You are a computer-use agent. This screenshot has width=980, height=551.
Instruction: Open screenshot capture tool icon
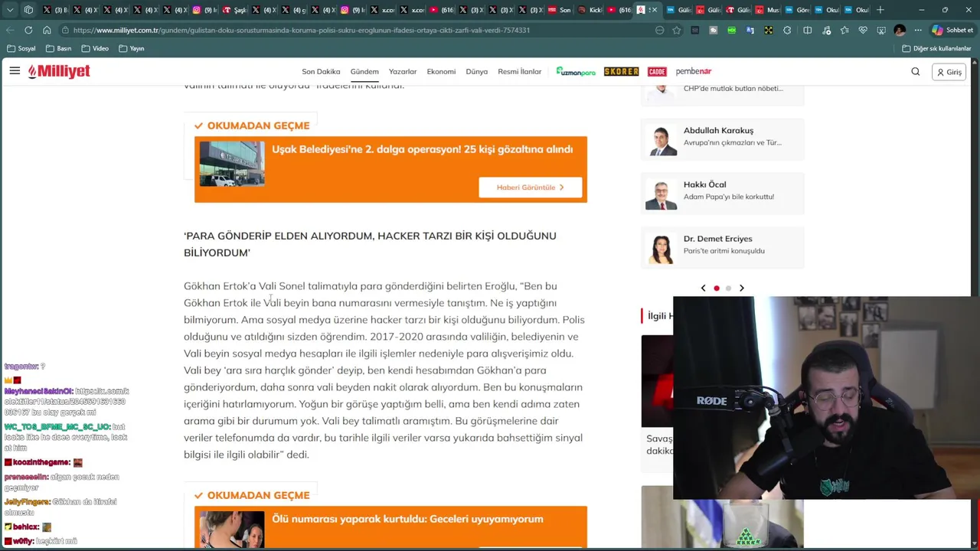[881, 30]
